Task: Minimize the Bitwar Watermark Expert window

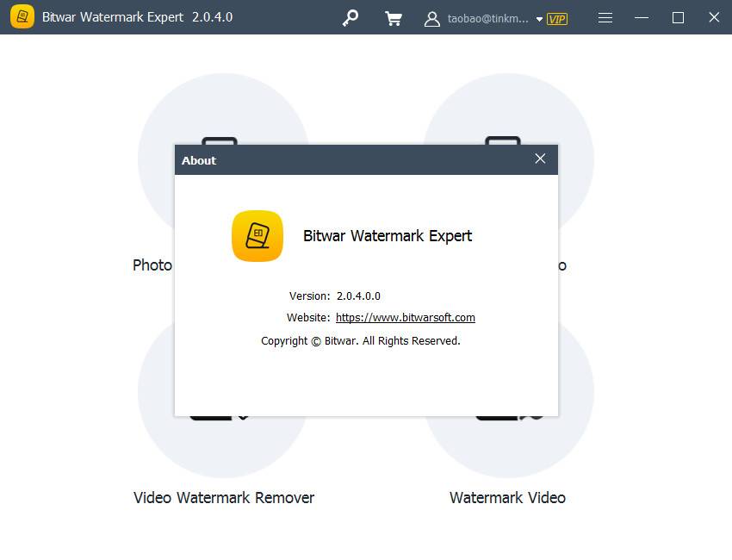Action: [642, 18]
